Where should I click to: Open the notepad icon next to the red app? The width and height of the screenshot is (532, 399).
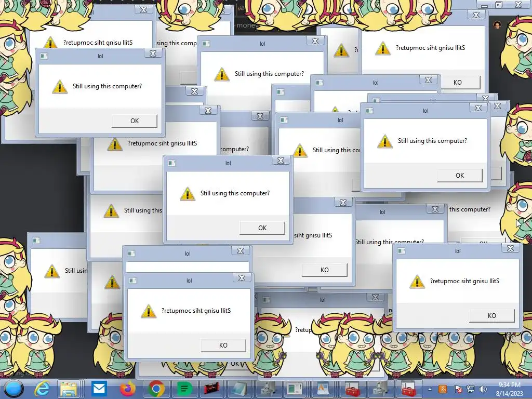(x=240, y=389)
